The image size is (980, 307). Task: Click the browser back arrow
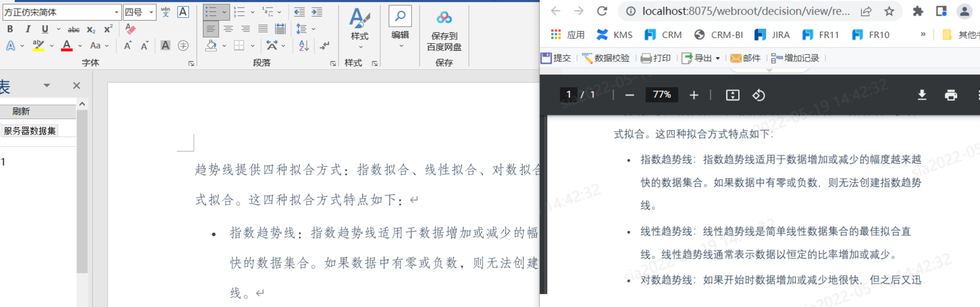(556, 11)
